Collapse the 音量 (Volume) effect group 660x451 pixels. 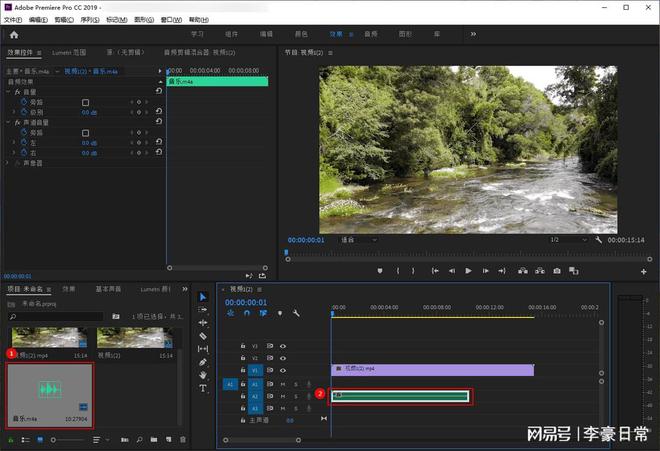(x=8, y=91)
